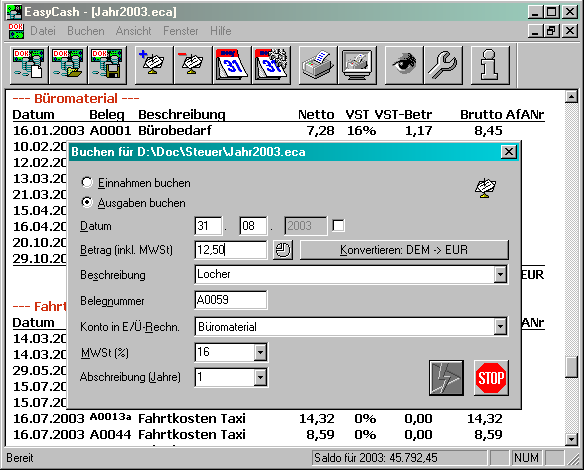The image size is (584, 470).
Task: Select the Ausgaben buchen radio button
Action: (x=87, y=202)
